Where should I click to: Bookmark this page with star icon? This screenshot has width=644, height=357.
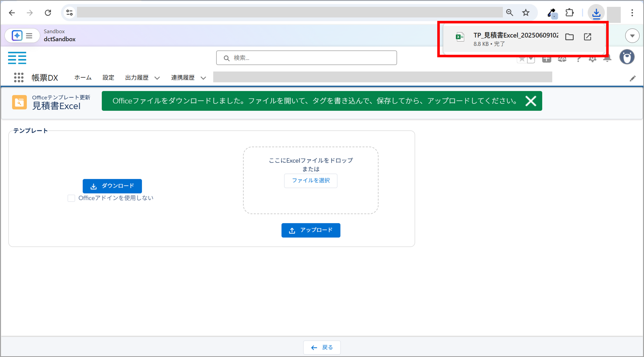click(x=526, y=12)
